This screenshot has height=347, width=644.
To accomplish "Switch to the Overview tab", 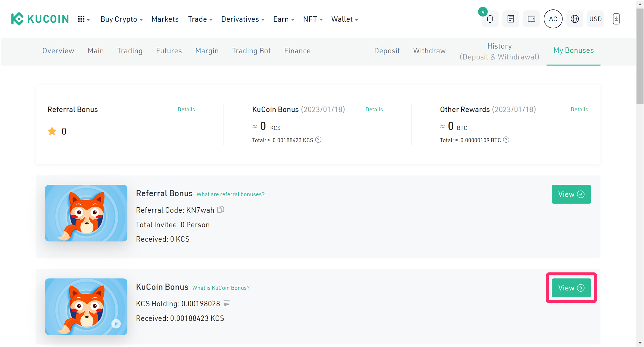I will (x=58, y=51).
